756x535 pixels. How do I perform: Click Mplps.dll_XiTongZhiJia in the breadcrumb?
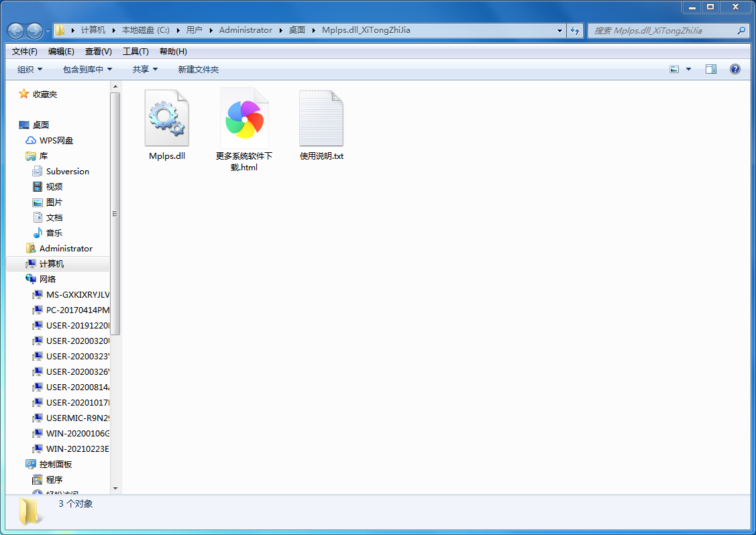click(366, 30)
